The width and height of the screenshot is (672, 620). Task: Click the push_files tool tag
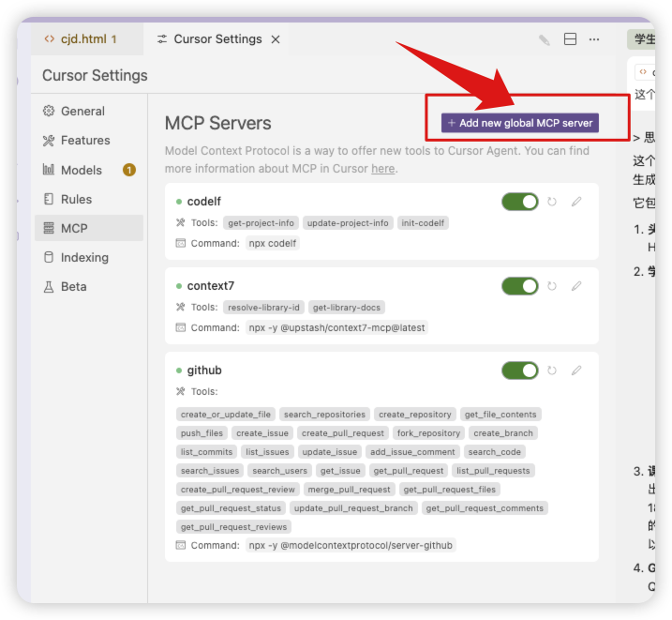(202, 433)
